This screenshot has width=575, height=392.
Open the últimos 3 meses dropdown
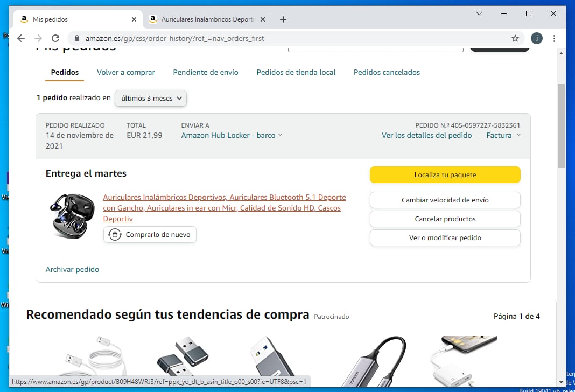point(151,99)
